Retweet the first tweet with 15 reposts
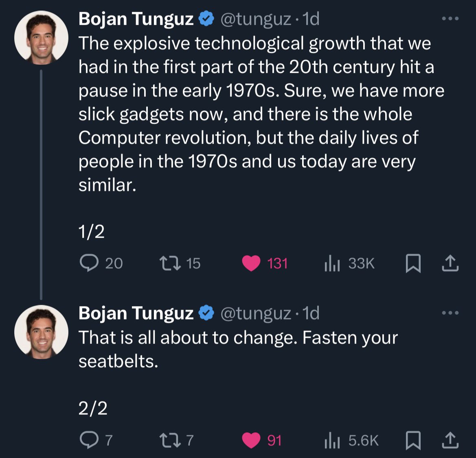 tap(169, 263)
